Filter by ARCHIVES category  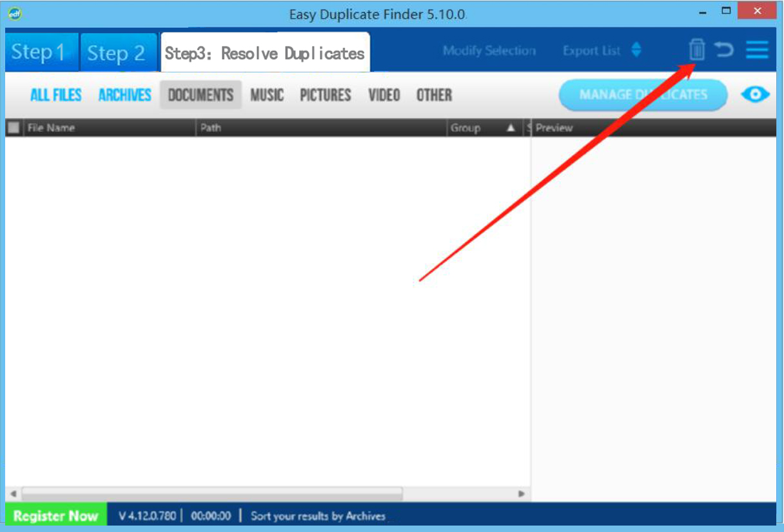pos(124,95)
